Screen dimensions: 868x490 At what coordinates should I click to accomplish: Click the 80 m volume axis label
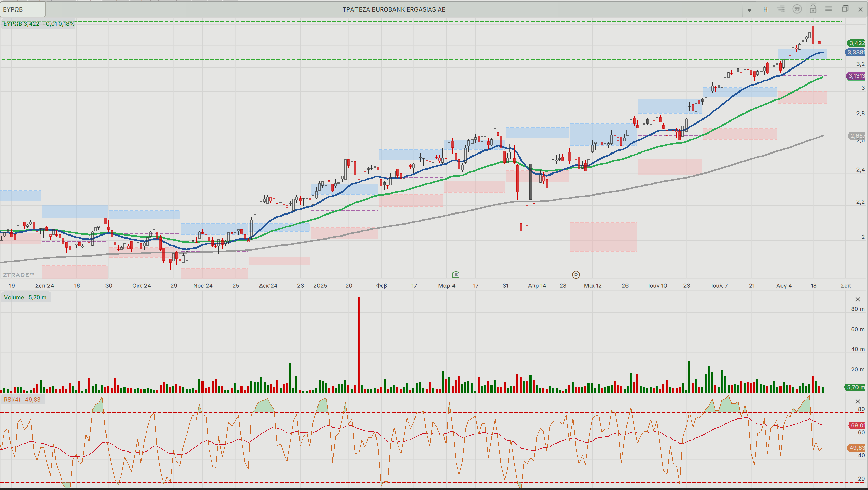pyautogui.click(x=858, y=309)
